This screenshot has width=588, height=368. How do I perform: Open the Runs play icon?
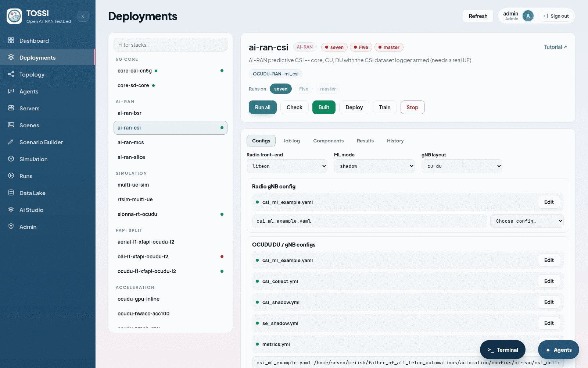click(11, 176)
